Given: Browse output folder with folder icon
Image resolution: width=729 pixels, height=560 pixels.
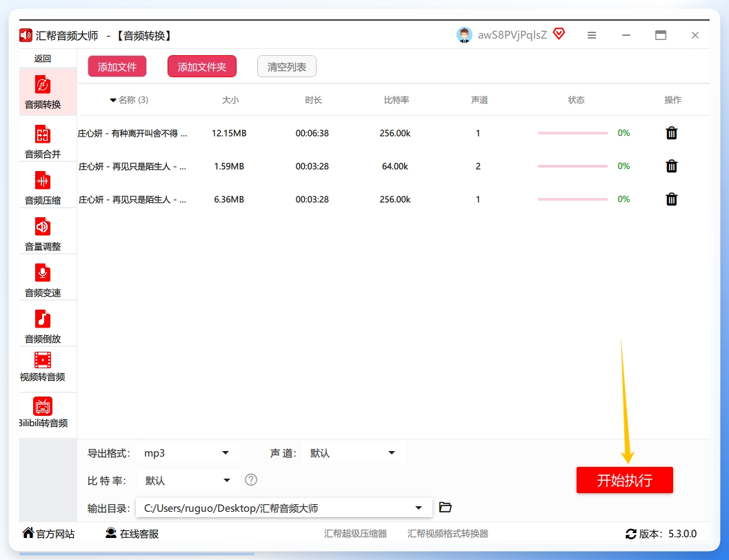Looking at the screenshot, I should (446, 507).
